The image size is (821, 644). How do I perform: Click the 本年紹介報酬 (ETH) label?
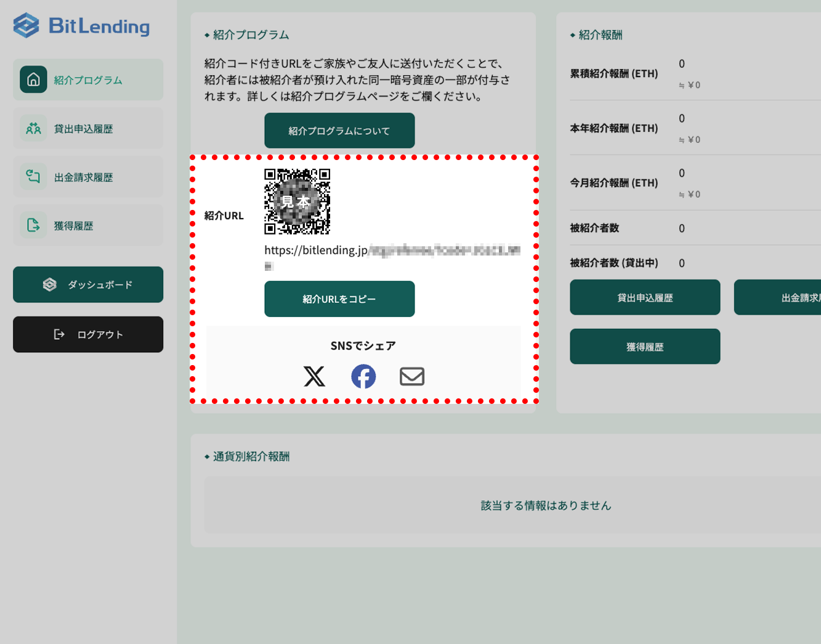(614, 128)
